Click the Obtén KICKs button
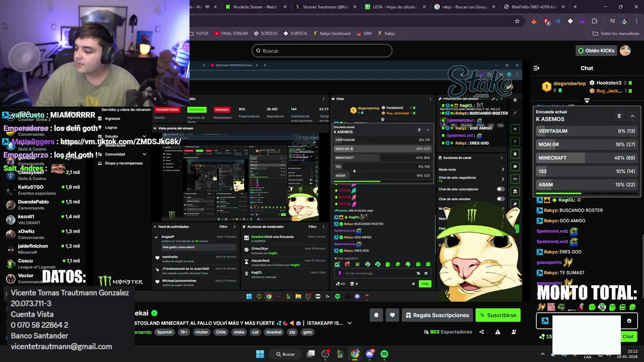 click(x=596, y=51)
